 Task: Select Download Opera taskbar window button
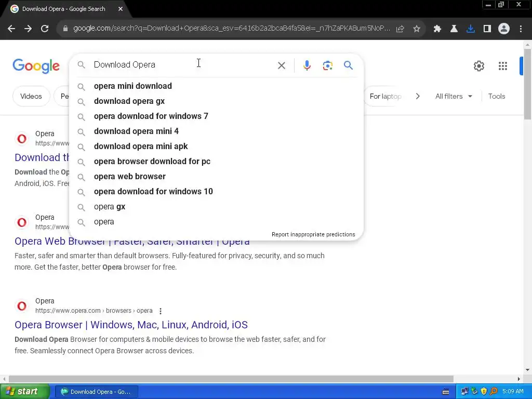pos(97,392)
